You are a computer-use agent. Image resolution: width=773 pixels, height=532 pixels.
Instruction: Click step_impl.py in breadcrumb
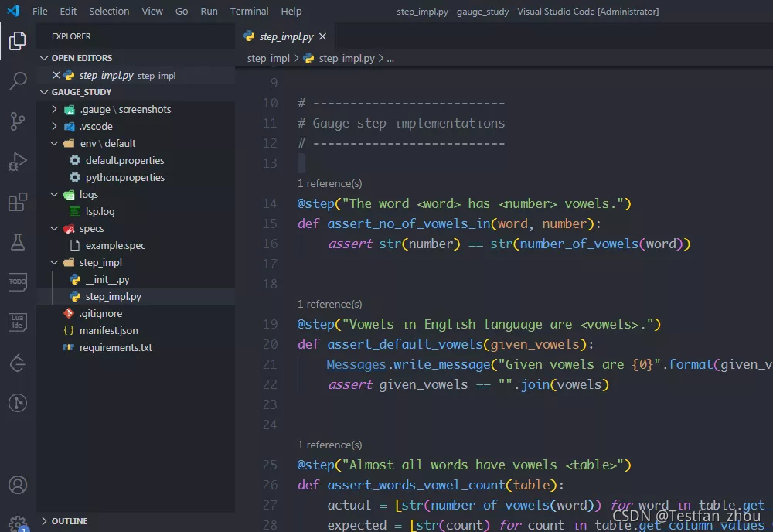(x=346, y=58)
